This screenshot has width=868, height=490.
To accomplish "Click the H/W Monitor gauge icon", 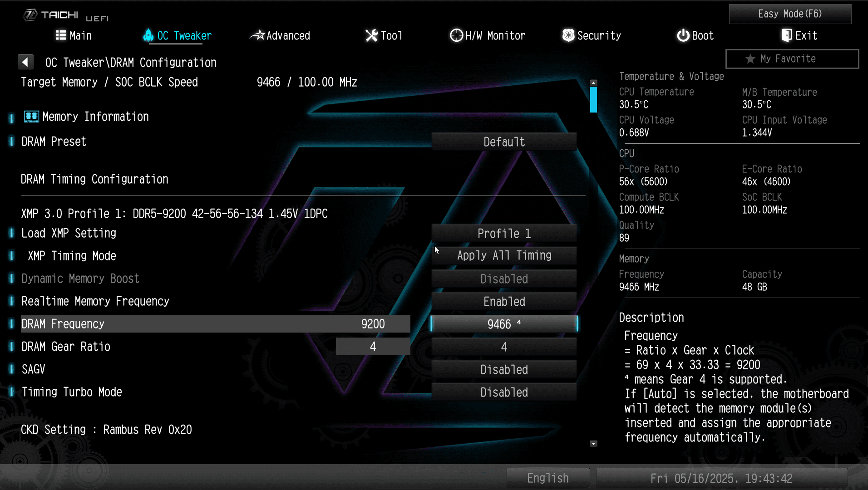I will 456,35.
